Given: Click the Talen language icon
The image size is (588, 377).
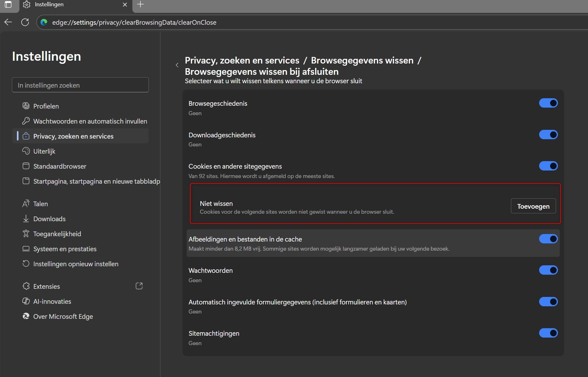Looking at the screenshot, I should (x=26, y=203).
